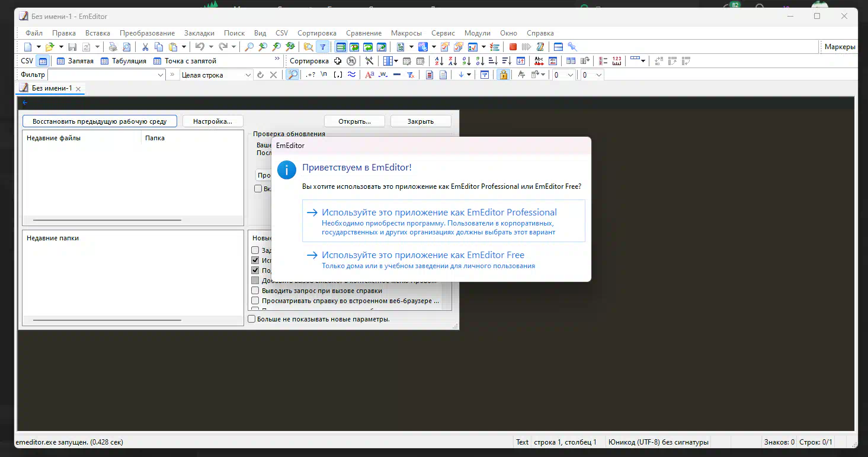Click the Find in Files folder-magnifier icon
Image resolution: width=868 pixels, height=457 pixels.
tap(308, 47)
